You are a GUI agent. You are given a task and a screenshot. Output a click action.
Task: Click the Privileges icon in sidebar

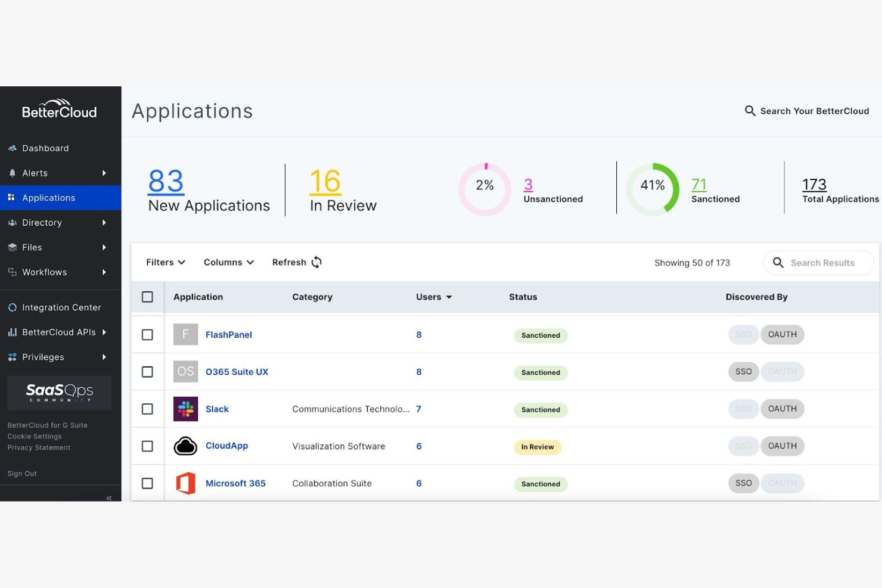12,357
